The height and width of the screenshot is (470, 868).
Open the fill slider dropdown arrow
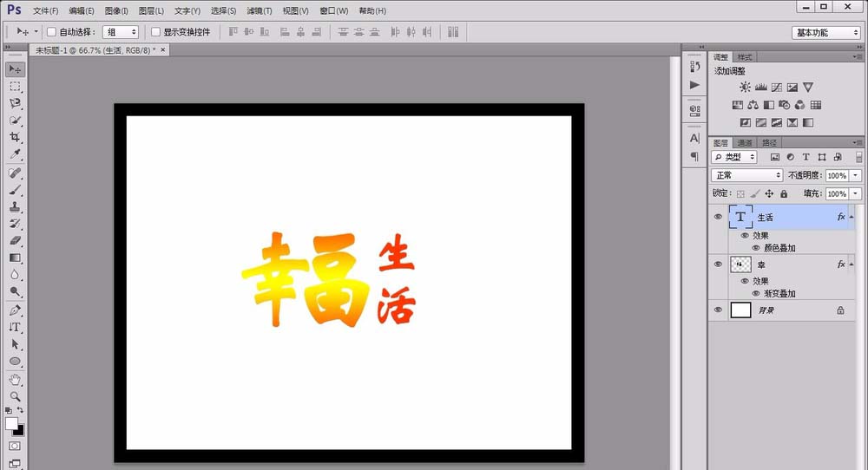856,193
